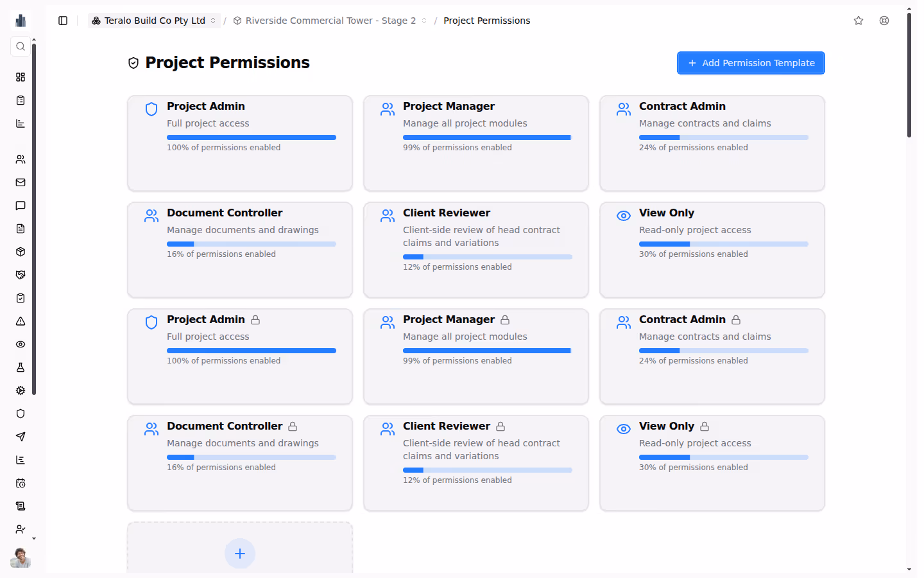Go to the people icon in the sidebar
This screenshot has width=924, height=578.
point(21,159)
